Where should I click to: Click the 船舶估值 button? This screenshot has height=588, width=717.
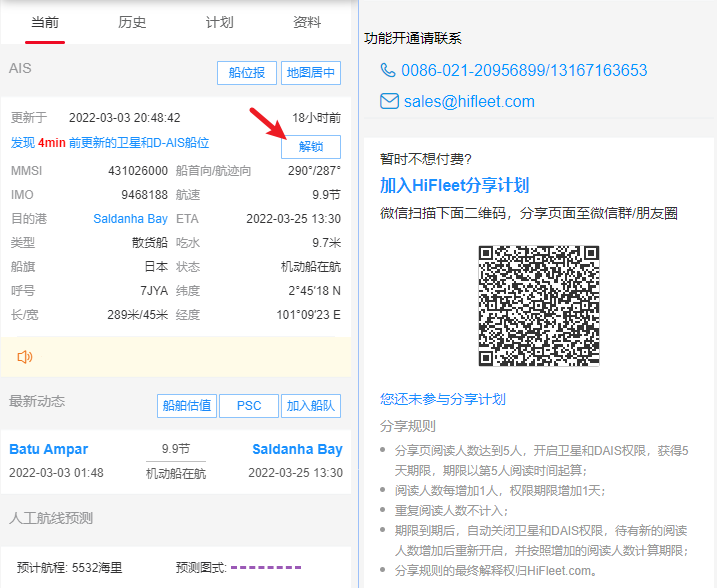click(x=187, y=406)
